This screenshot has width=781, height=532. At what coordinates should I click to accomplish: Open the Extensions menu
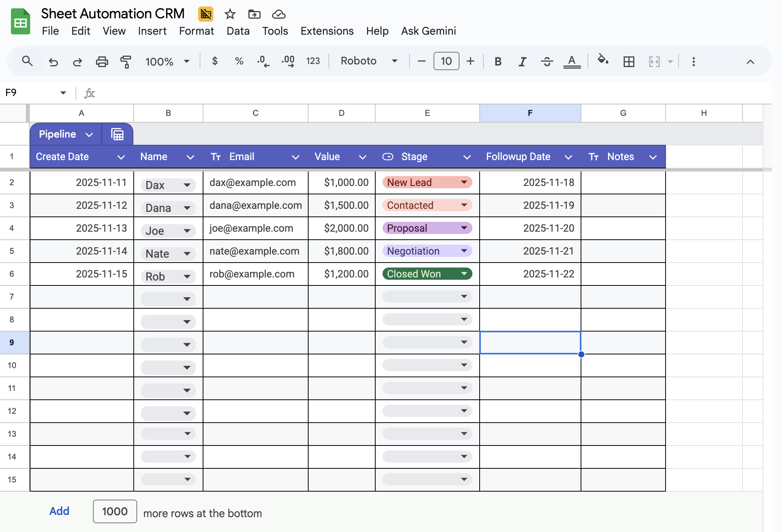327,31
